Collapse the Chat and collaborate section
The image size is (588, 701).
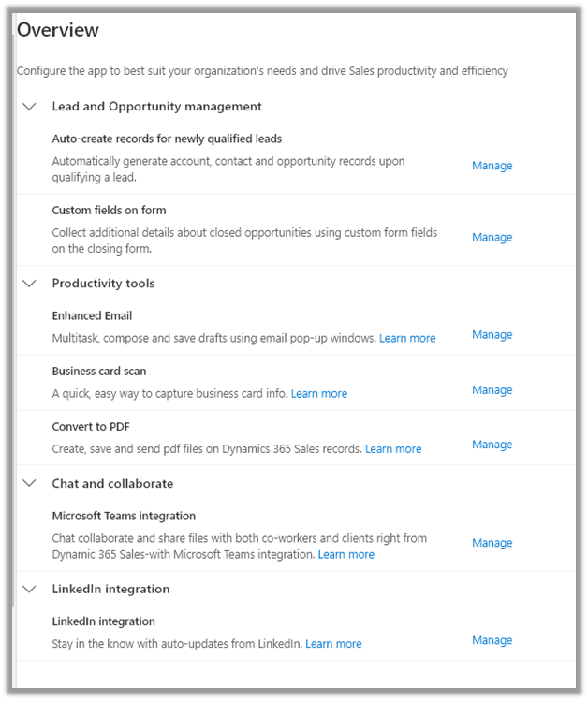click(x=29, y=484)
